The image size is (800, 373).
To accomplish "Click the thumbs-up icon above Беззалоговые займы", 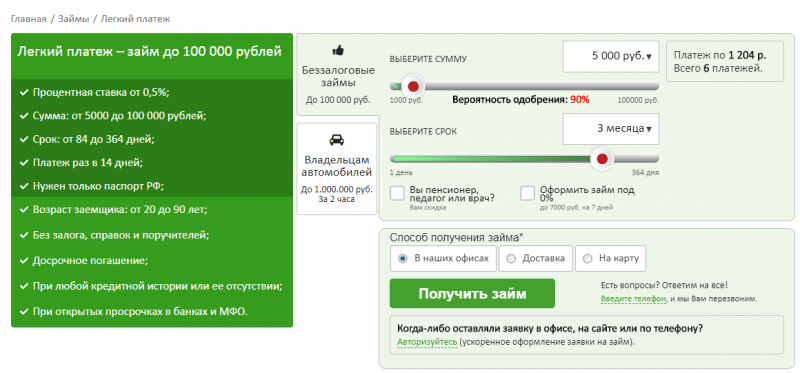I will tap(338, 50).
